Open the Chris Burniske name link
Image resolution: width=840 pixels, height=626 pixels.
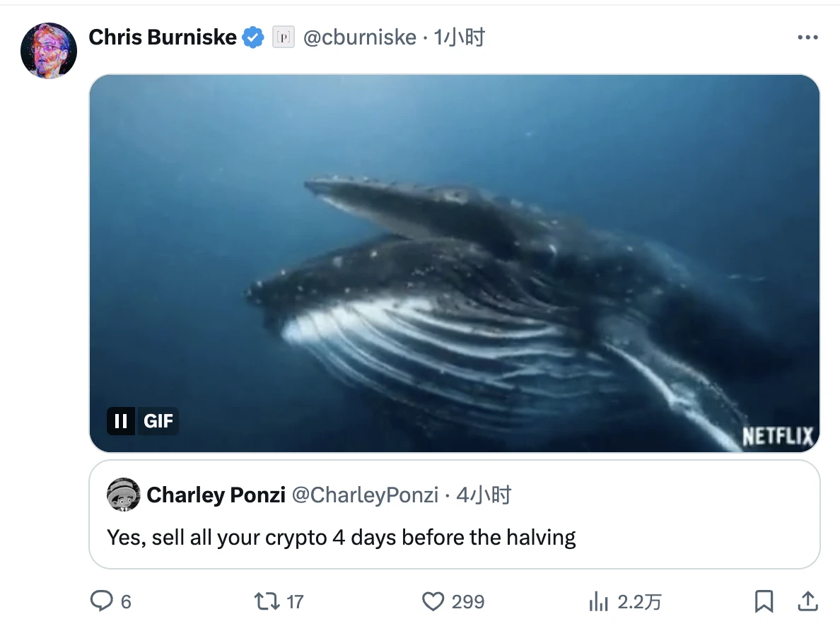[x=163, y=37]
